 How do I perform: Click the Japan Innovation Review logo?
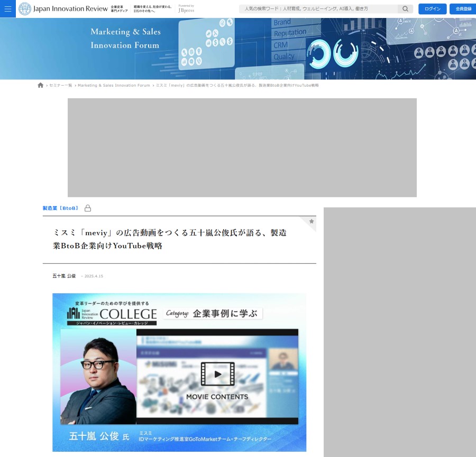pyautogui.click(x=63, y=9)
